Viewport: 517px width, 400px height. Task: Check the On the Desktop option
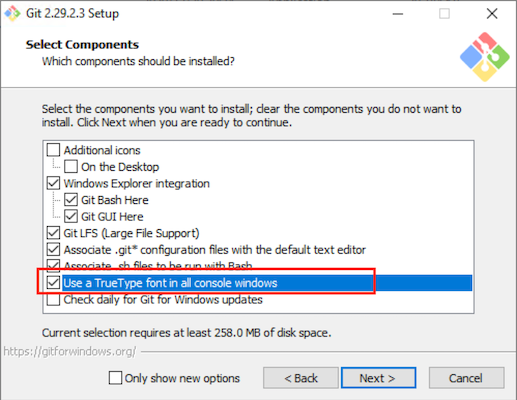[x=71, y=166]
